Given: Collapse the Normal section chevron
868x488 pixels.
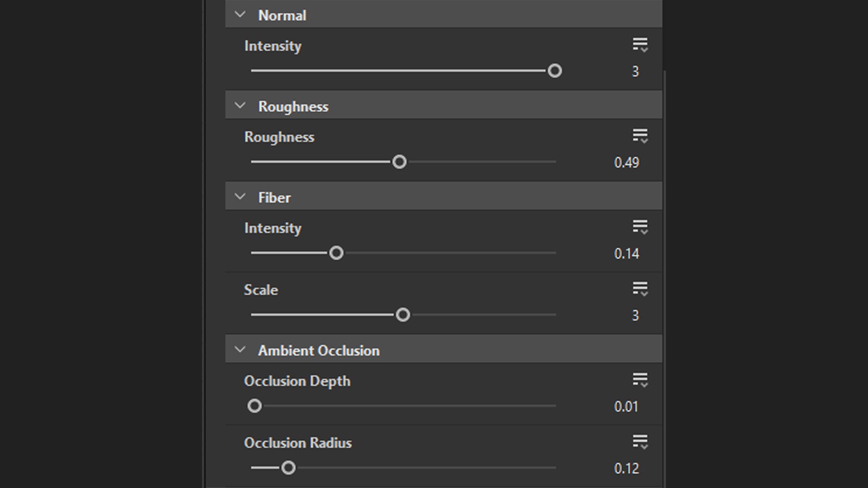Looking at the screenshot, I should [240, 15].
